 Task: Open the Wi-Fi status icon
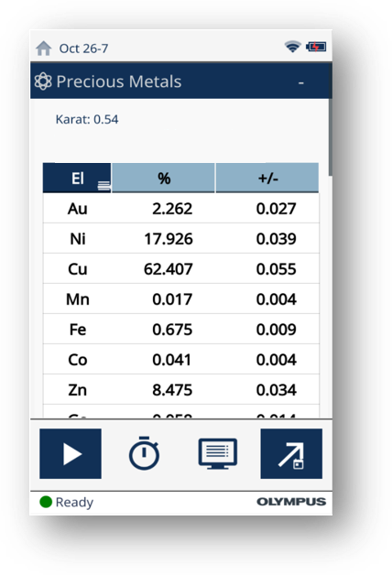292,47
